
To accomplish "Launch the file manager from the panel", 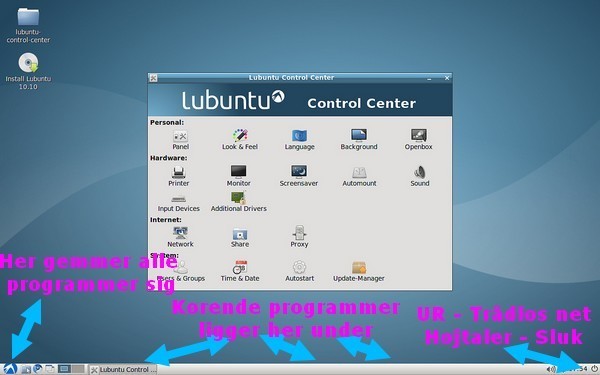I will [x=26, y=369].
